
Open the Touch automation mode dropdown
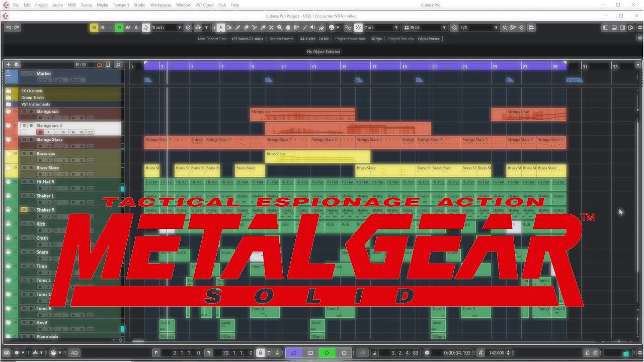[x=167, y=28]
